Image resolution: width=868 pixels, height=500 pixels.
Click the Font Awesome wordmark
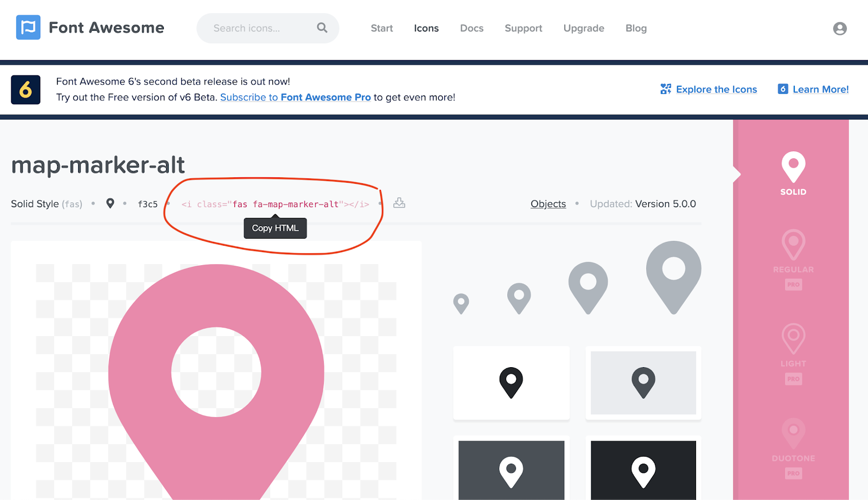tap(106, 28)
